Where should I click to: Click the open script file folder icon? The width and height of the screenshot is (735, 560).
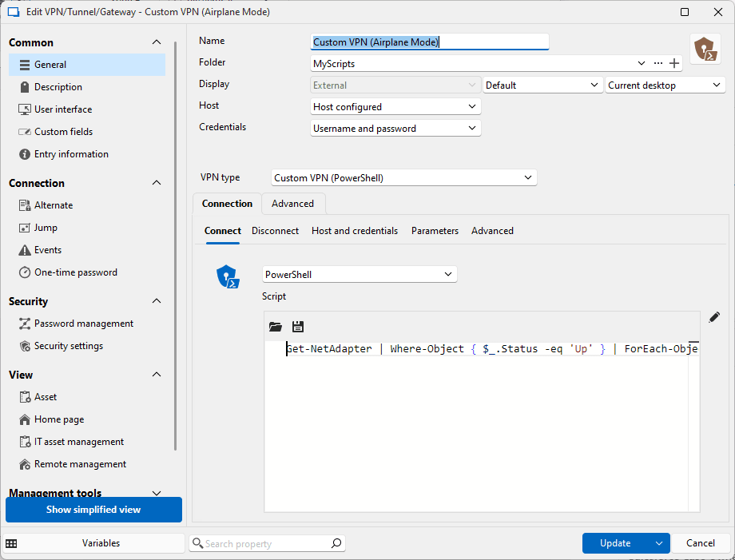pos(276,327)
